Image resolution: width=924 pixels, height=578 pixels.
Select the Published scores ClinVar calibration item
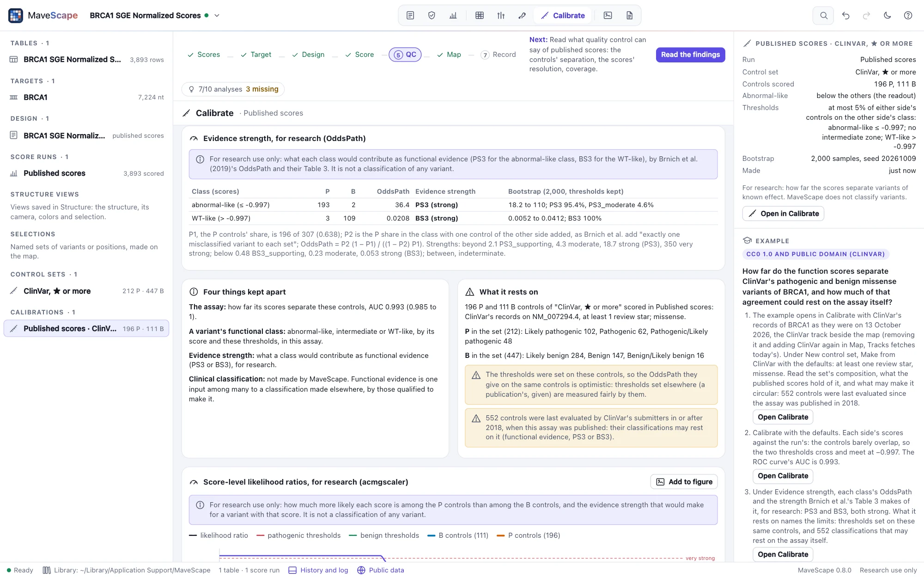click(86, 329)
